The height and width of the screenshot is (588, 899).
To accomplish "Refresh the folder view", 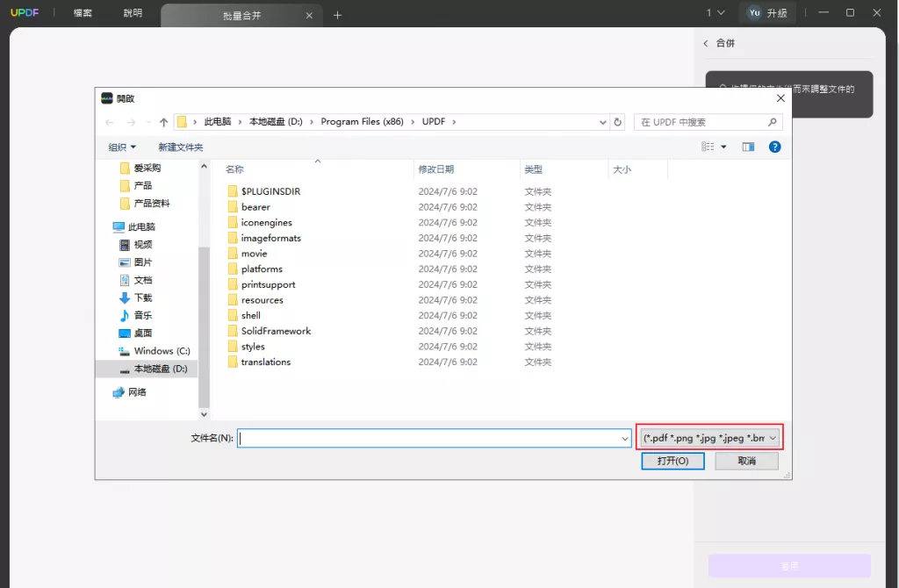I will tap(617, 122).
